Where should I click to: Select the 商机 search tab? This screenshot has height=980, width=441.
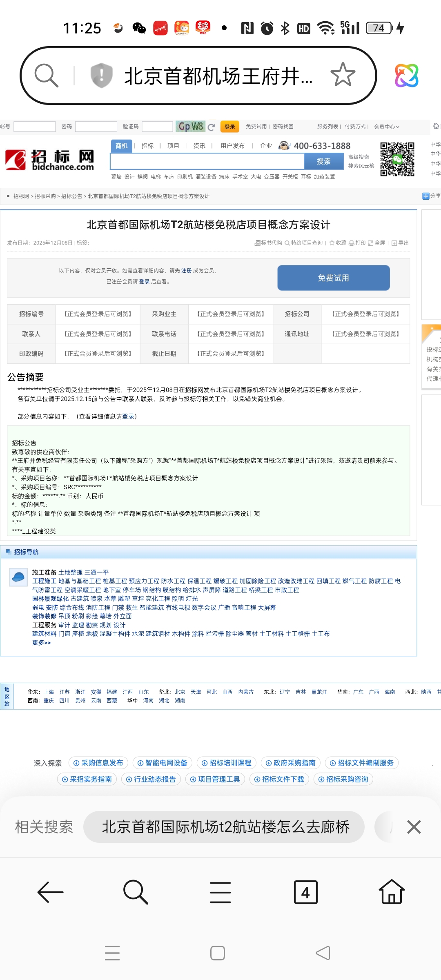click(121, 146)
